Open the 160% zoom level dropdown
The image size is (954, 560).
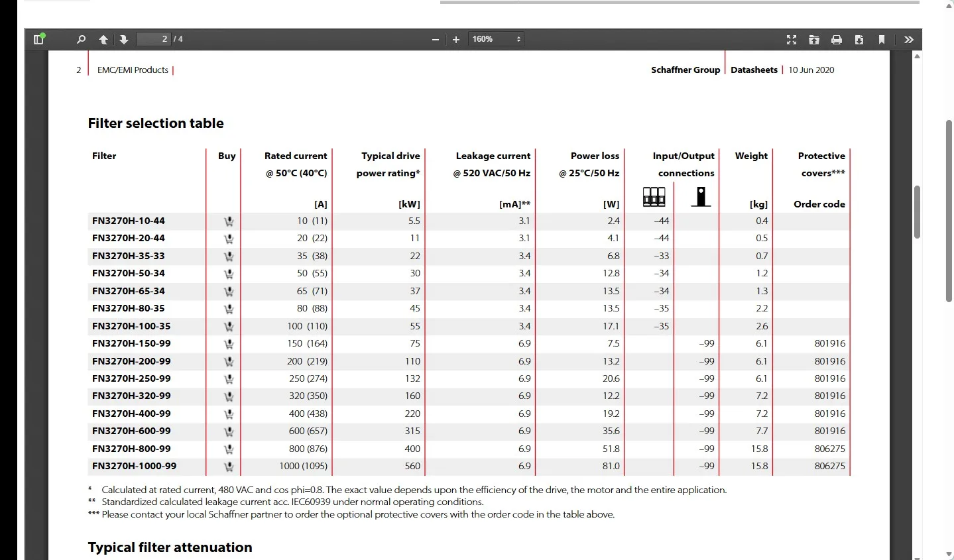coord(497,39)
